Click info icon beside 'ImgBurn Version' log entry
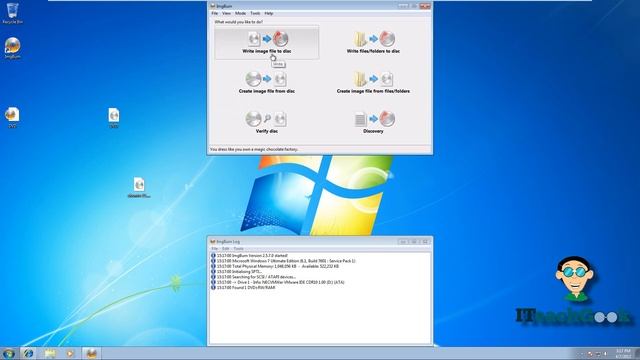This screenshot has width=640, height=360. point(213,256)
